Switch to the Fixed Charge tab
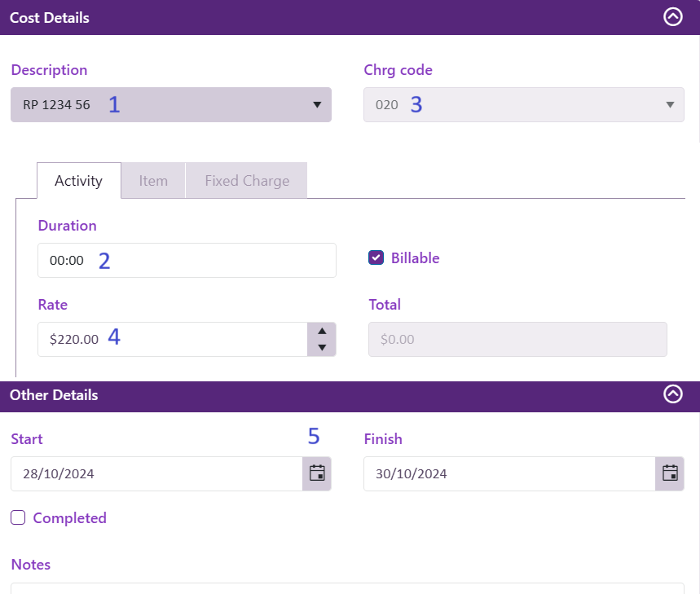 [247, 181]
